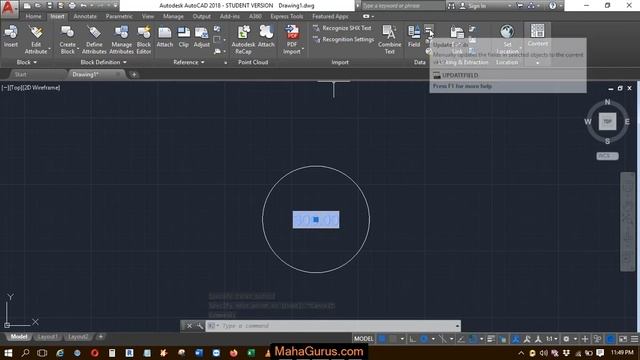
Task: Open Recognition Settings
Action: coord(343,40)
